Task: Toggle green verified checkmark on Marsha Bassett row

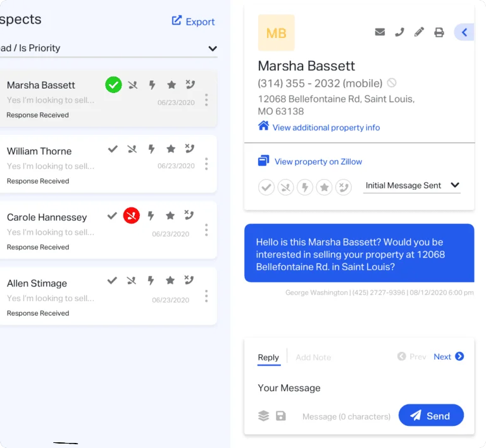Action: click(113, 85)
